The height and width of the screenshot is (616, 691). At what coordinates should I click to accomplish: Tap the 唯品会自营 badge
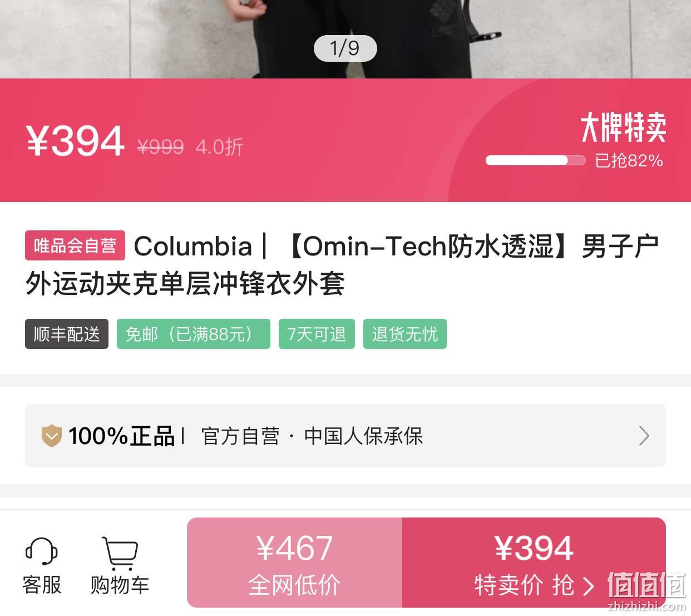[x=75, y=245]
